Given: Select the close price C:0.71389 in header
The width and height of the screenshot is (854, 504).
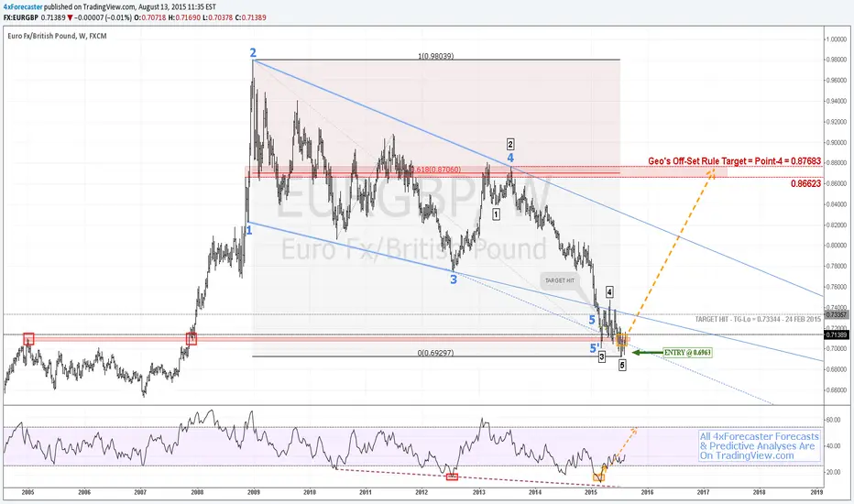Looking at the screenshot, I should 251,17.
